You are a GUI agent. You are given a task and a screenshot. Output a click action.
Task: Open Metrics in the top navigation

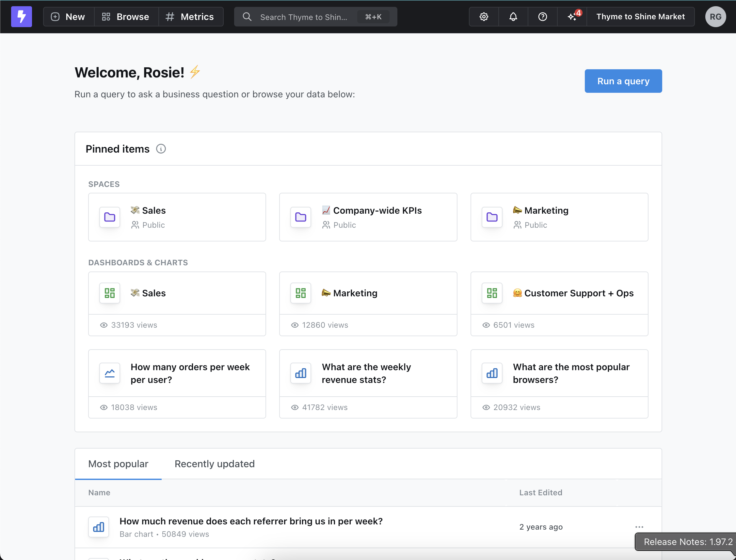click(190, 17)
